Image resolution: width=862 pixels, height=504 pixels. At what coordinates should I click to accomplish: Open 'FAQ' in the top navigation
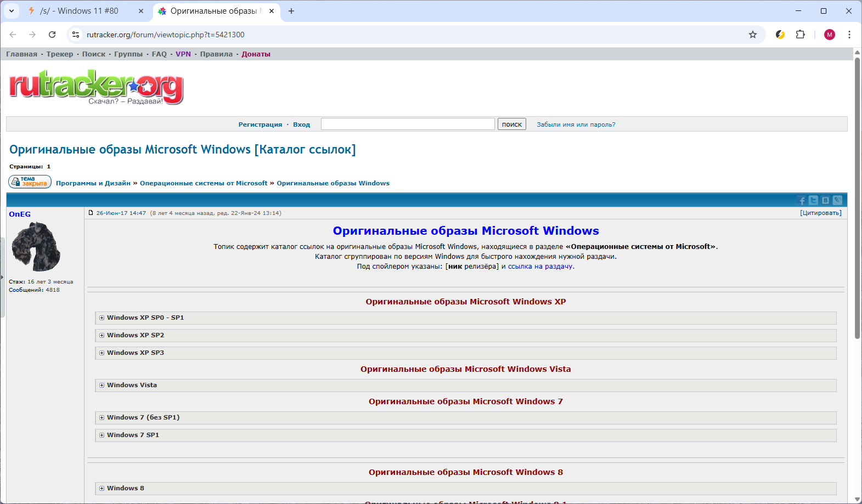click(159, 54)
